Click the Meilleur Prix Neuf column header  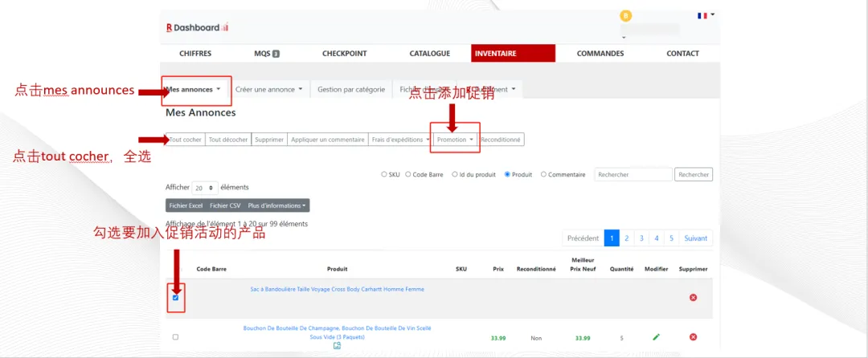(x=583, y=265)
